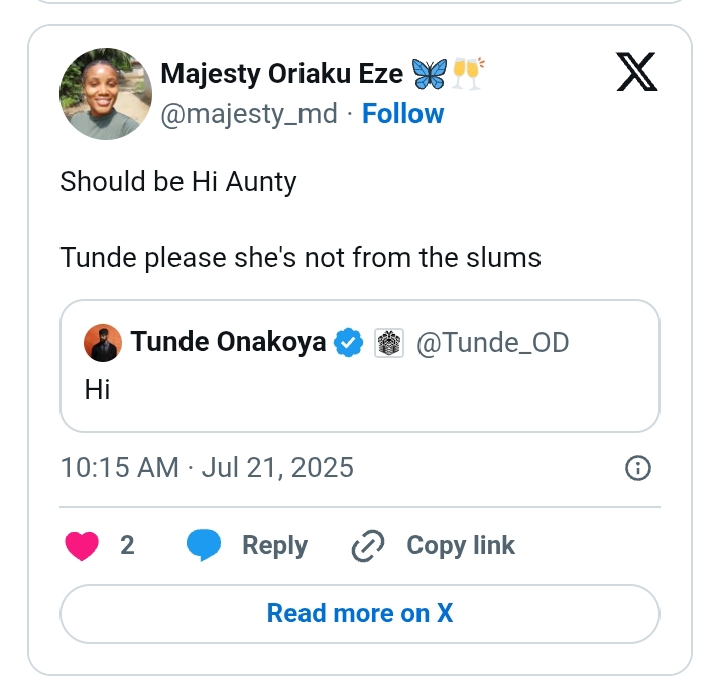Click the @majesty_md handle

click(249, 114)
